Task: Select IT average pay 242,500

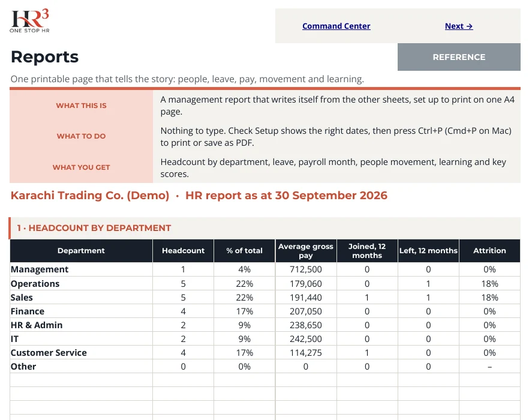Action: tap(306, 339)
